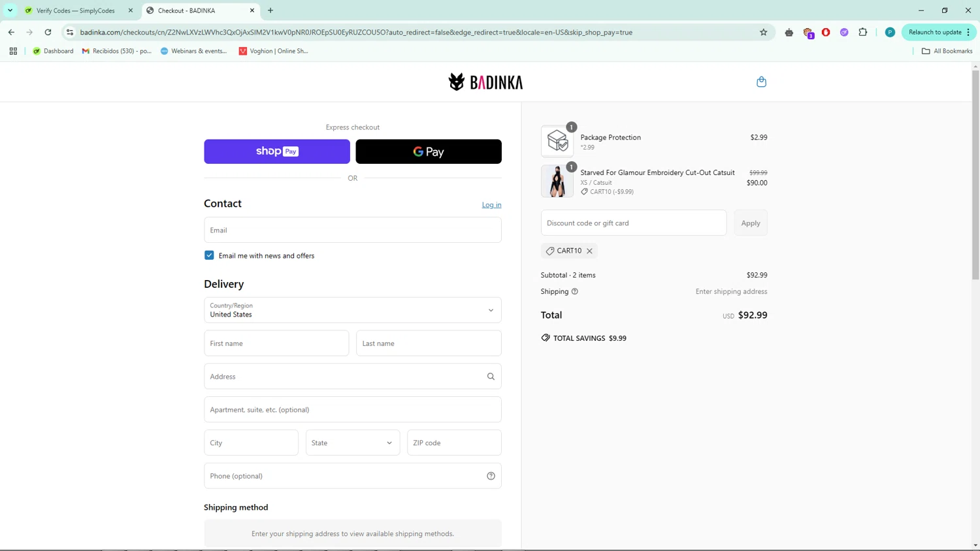The width and height of the screenshot is (980, 551).
Task: Pay with Shop Pay button
Action: [x=277, y=151]
